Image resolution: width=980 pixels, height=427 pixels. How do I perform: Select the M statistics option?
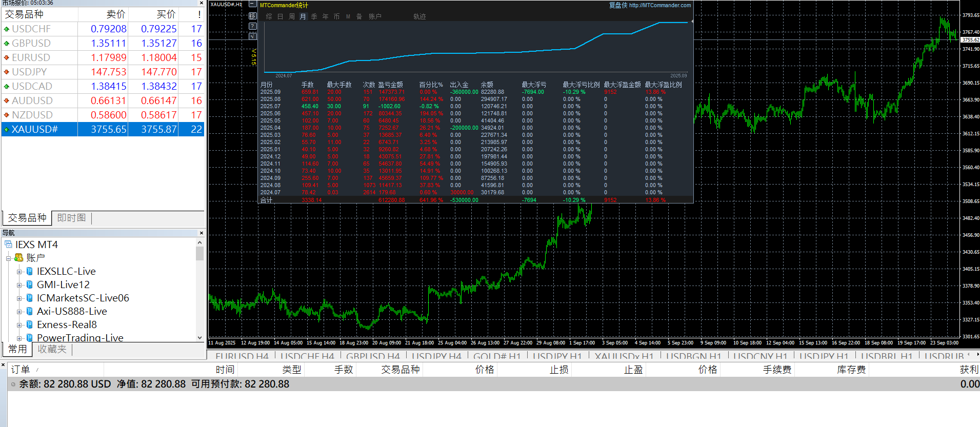[x=348, y=17]
